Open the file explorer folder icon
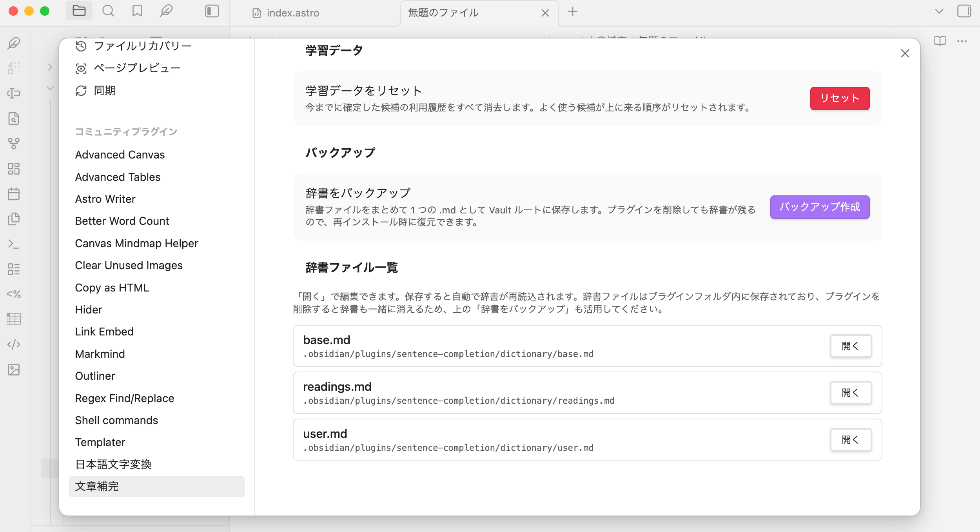The height and width of the screenshot is (532, 980). 79,11
